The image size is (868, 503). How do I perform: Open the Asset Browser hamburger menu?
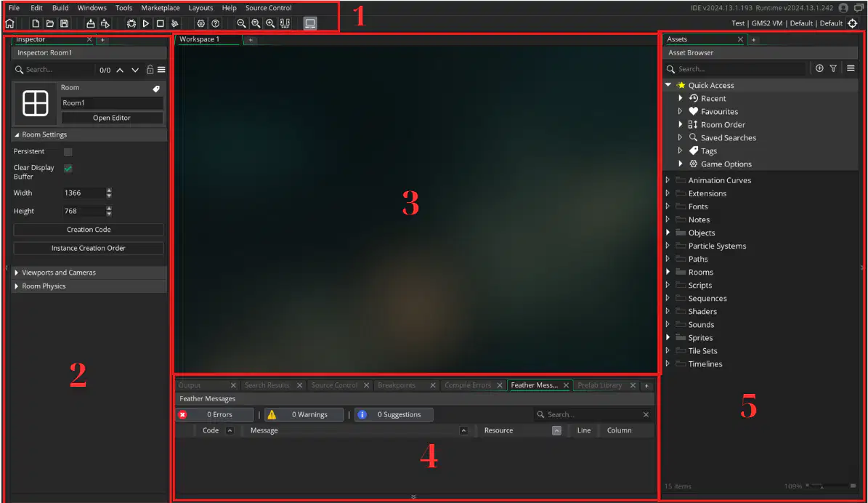pos(851,68)
